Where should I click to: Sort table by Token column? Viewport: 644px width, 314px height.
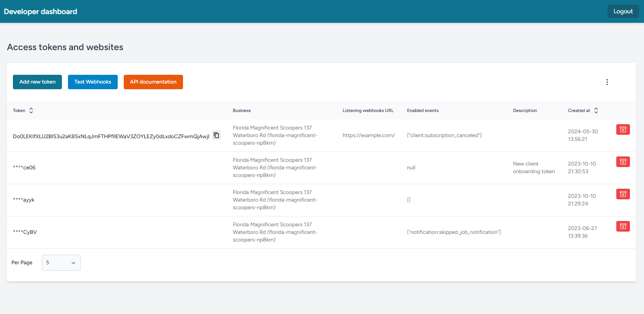[31, 110]
